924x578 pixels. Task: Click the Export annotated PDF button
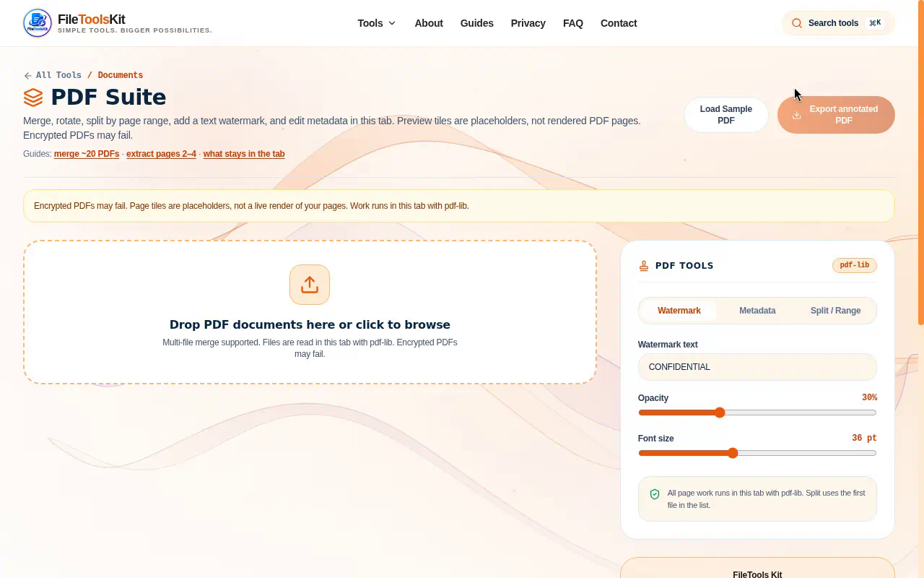(x=836, y=115)
